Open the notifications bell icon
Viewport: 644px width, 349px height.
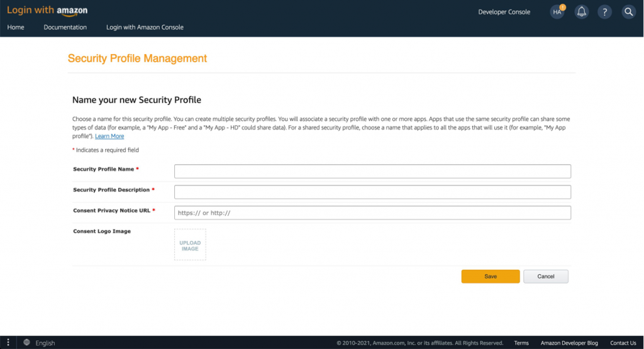point(581,11)
